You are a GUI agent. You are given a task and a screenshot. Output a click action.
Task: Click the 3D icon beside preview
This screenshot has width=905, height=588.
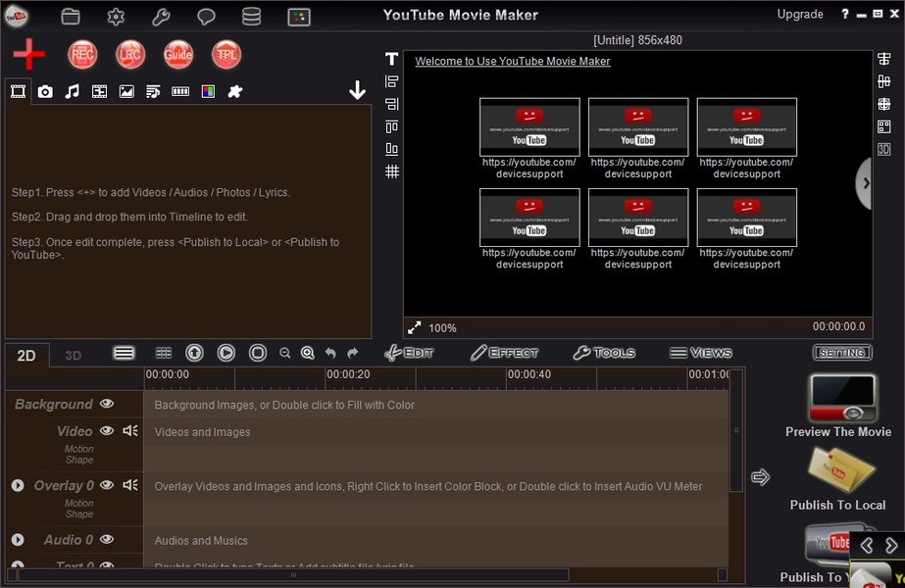(883, 149)
